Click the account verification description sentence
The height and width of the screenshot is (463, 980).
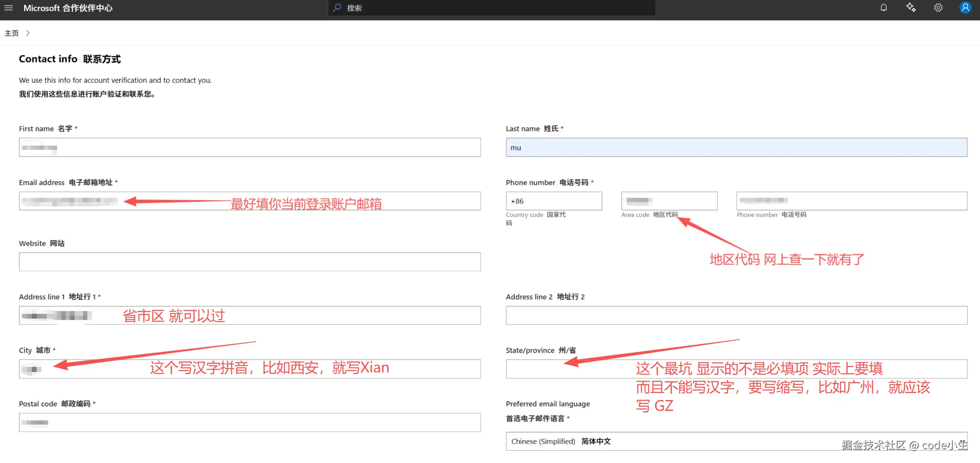(115, 80)
